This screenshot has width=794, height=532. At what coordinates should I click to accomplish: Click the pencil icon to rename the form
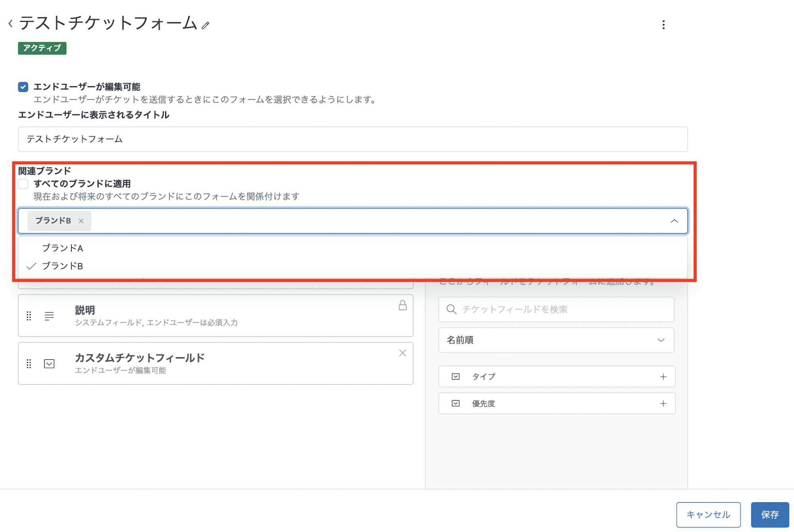pyautogui.click(x=205, y=25)
